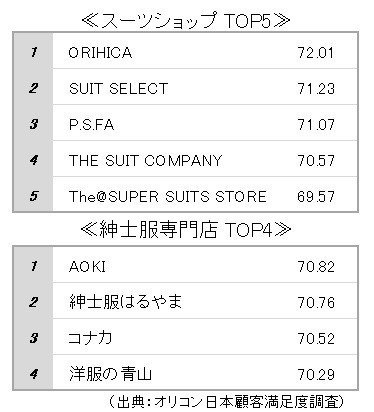Click the 71.07 score value
Image resolution: width=374 pixels, height=412 pixels.
point(316,125)
